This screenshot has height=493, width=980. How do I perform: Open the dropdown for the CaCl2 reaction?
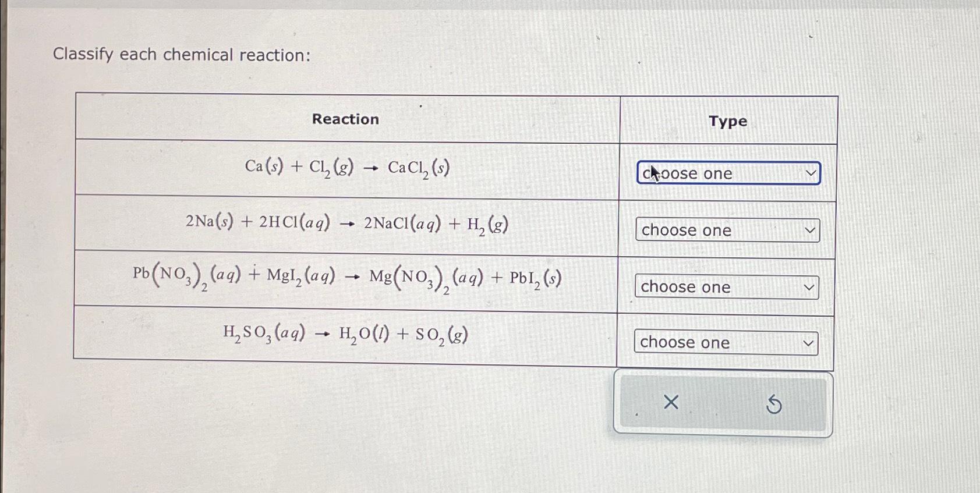728,173
